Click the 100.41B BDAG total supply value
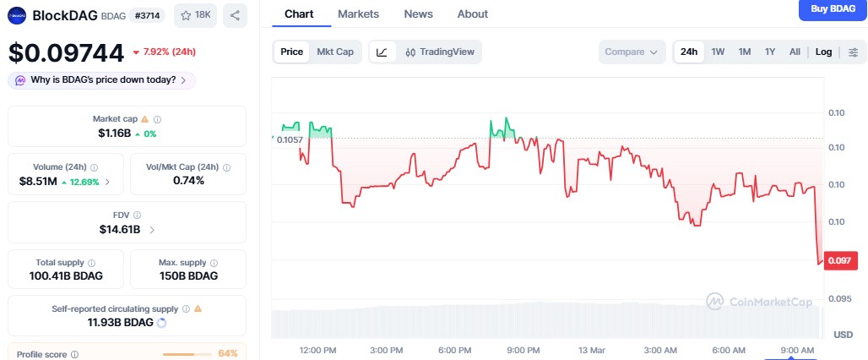This screenshot has width=868, height=360. pos(66,275)
